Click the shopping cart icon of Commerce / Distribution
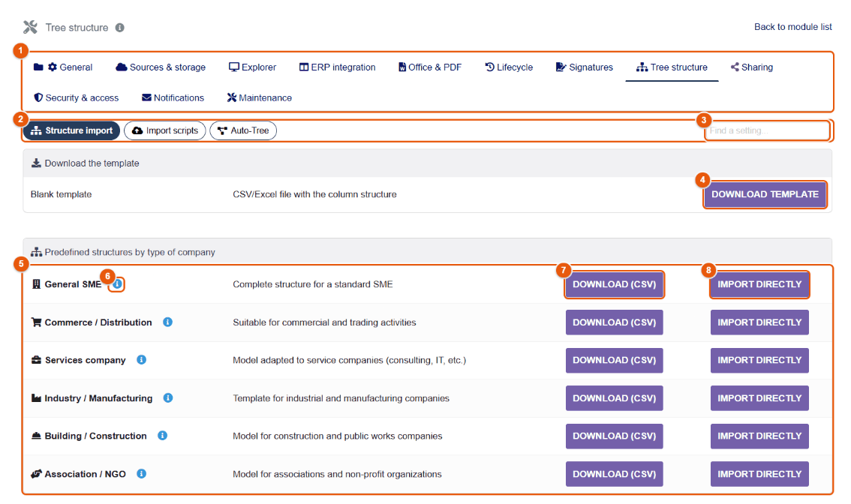Viewport: 851px width, 504px height. (x=36, y=322)
